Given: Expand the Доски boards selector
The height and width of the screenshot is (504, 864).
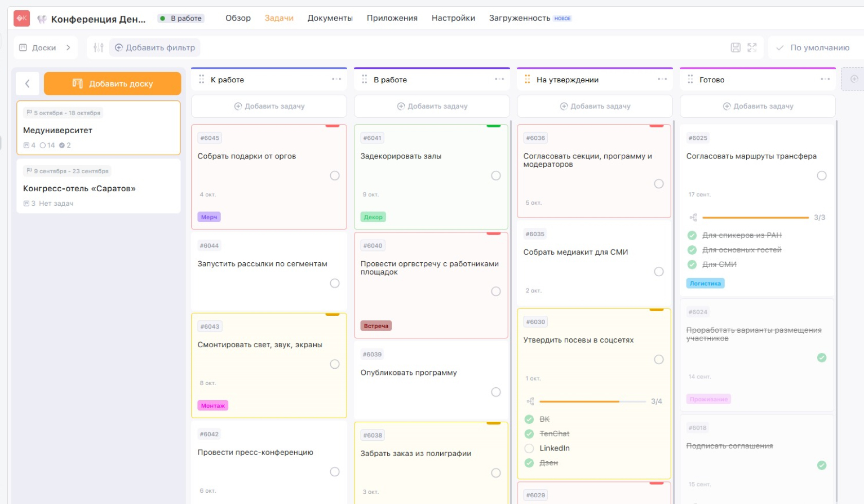Looking at the screenshot, I should pos(45,47).
